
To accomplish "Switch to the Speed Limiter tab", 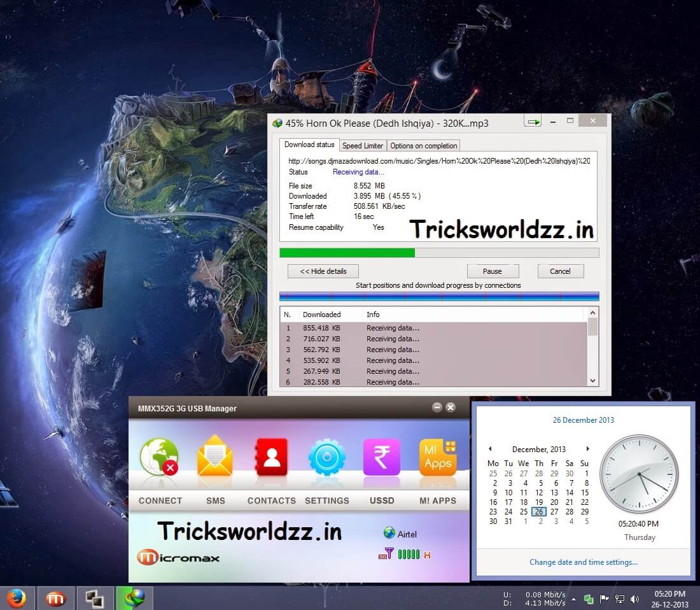I will [x=363, y=146].
